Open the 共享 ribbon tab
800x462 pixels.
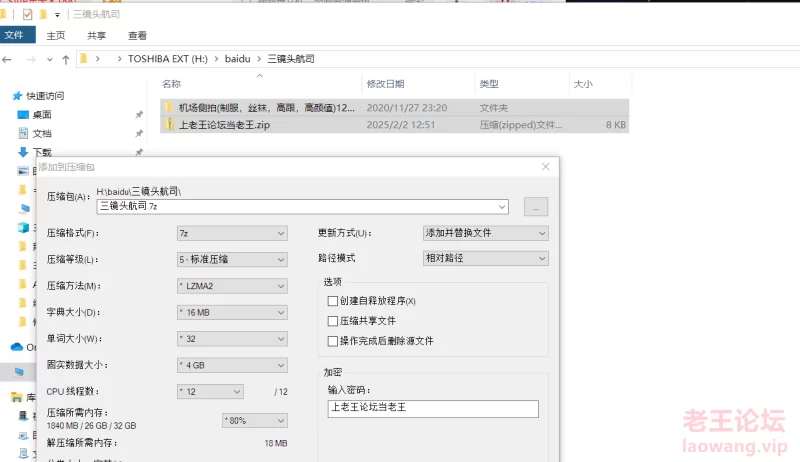tap(96, 35)
